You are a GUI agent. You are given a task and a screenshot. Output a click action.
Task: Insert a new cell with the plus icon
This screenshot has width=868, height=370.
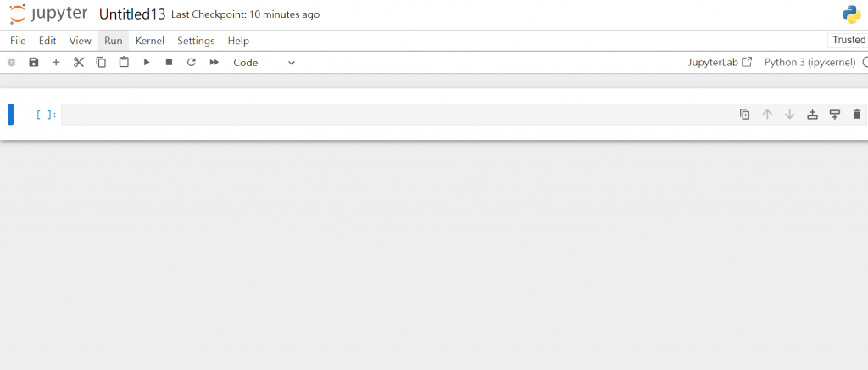coord(56,63)
